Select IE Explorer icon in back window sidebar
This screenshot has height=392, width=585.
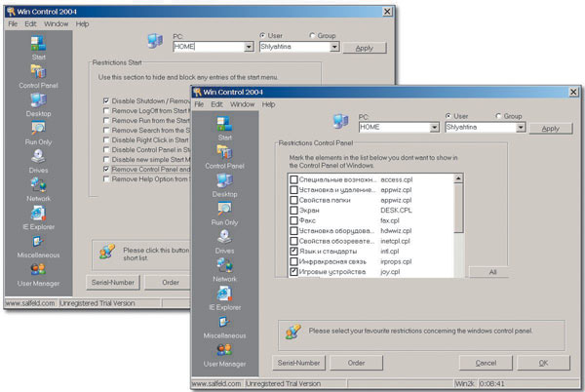pyautogui.click(x=38, y=213)
